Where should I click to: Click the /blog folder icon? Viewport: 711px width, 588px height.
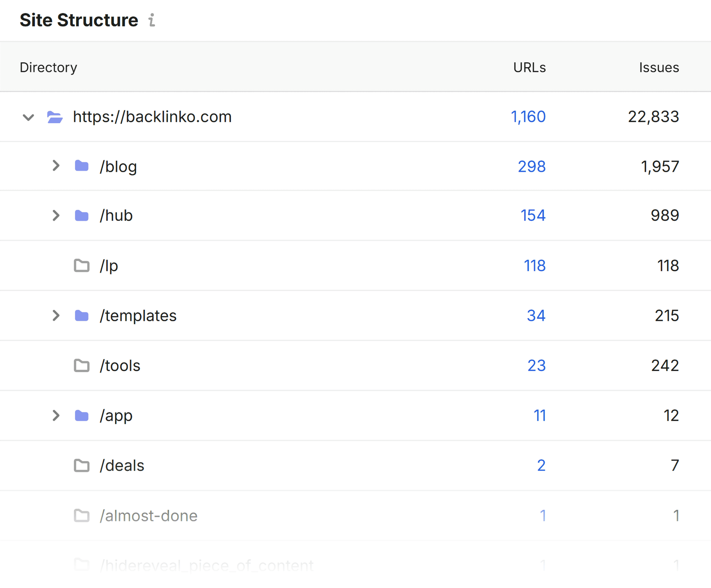coord(82,166)
